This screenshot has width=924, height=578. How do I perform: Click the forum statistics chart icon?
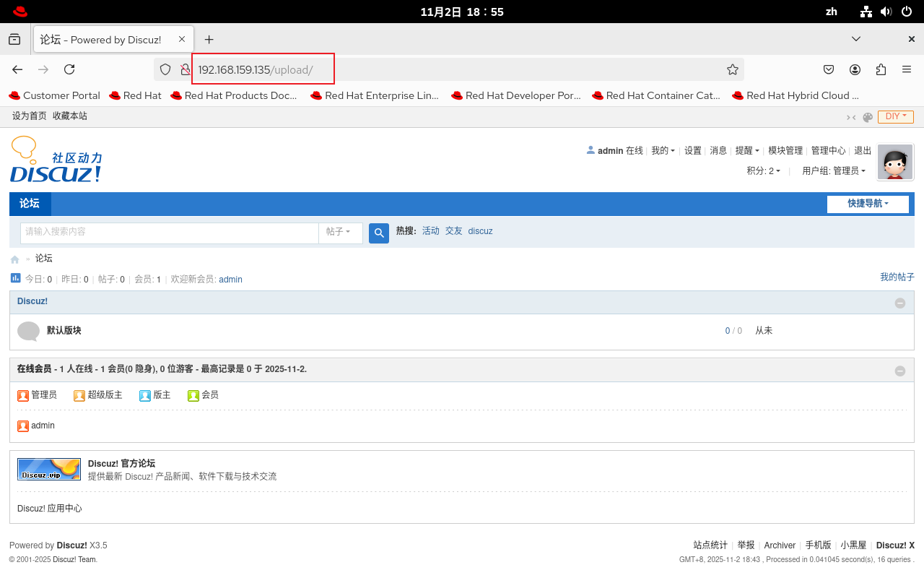point(16,278)
